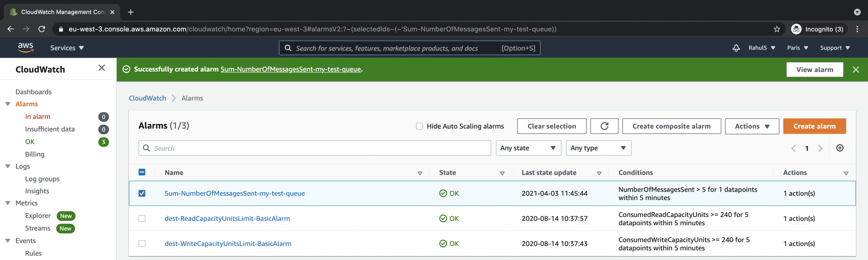This screenshot has height=260, width=868.
Task: Collapse the Metrics sidebar section
Action: click(8, 203)
